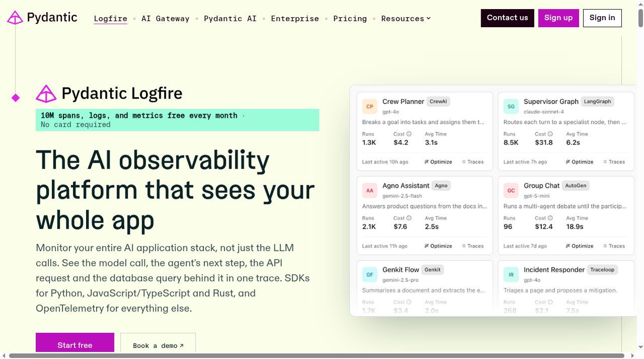Open the AI Gateway nav item
The image size is (644, 359).
[x=166, y=19]
